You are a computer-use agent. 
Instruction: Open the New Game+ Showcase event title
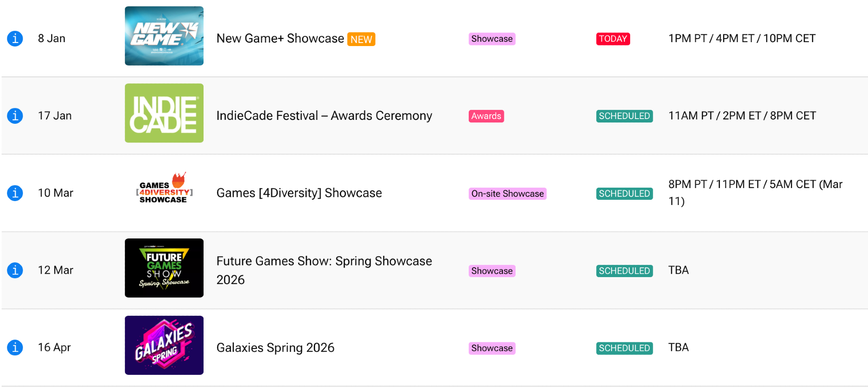coord(280,39)
